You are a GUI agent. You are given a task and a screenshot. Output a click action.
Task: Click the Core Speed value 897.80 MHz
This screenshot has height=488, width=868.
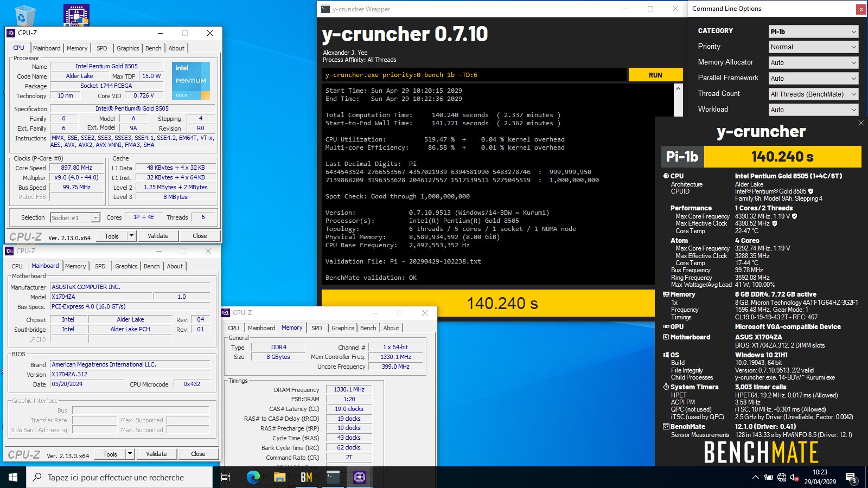pos(76,168)
